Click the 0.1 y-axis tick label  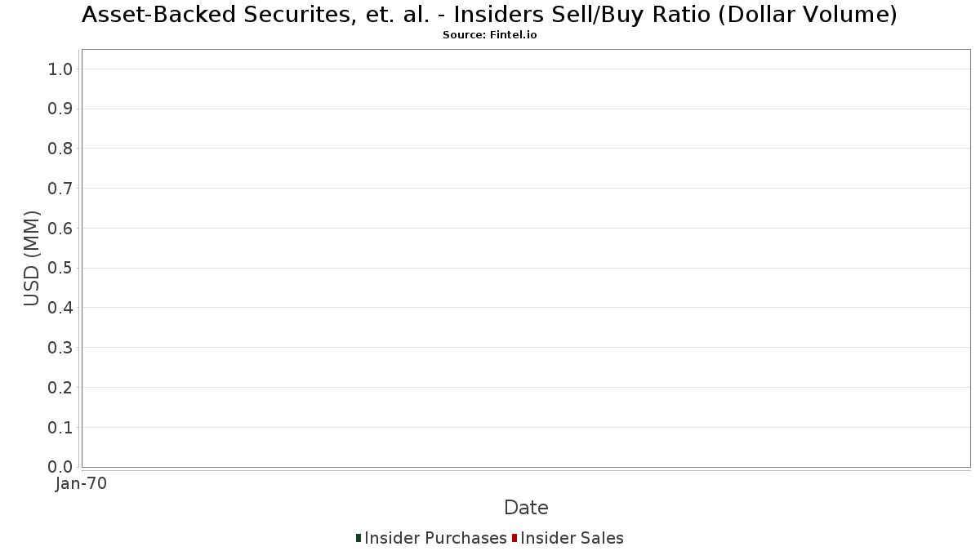(x=61, y=428)
